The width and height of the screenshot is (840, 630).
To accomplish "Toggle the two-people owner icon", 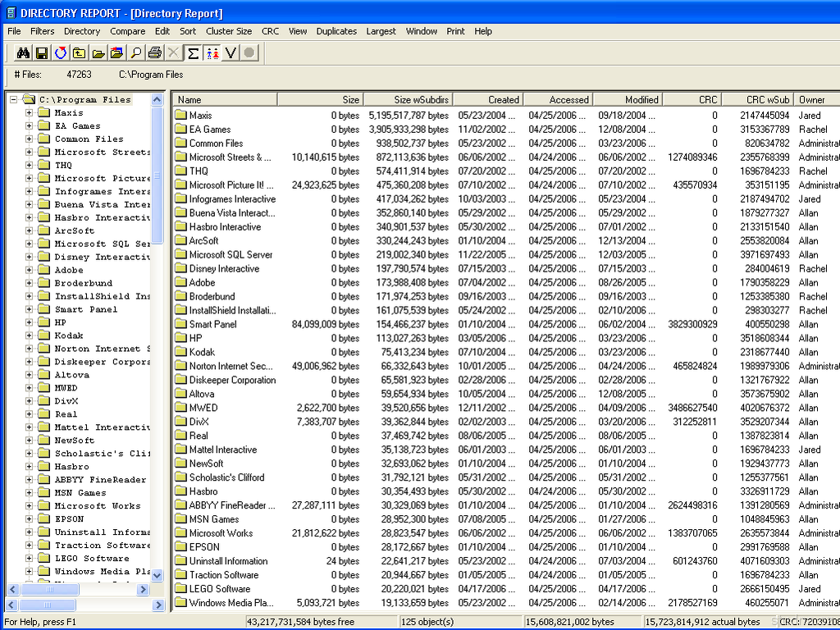I will tap(212, 53).
